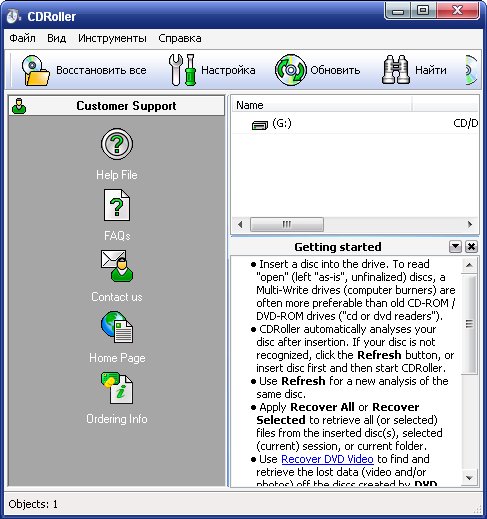Click horizontal scrollbar right arrow in file list

click(x=470, y=224)
